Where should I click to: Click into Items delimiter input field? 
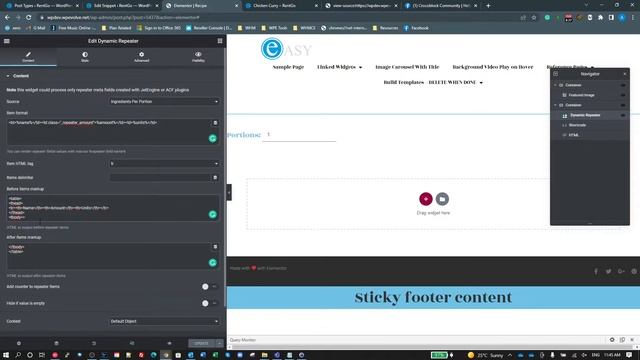[x=160, y=178]
